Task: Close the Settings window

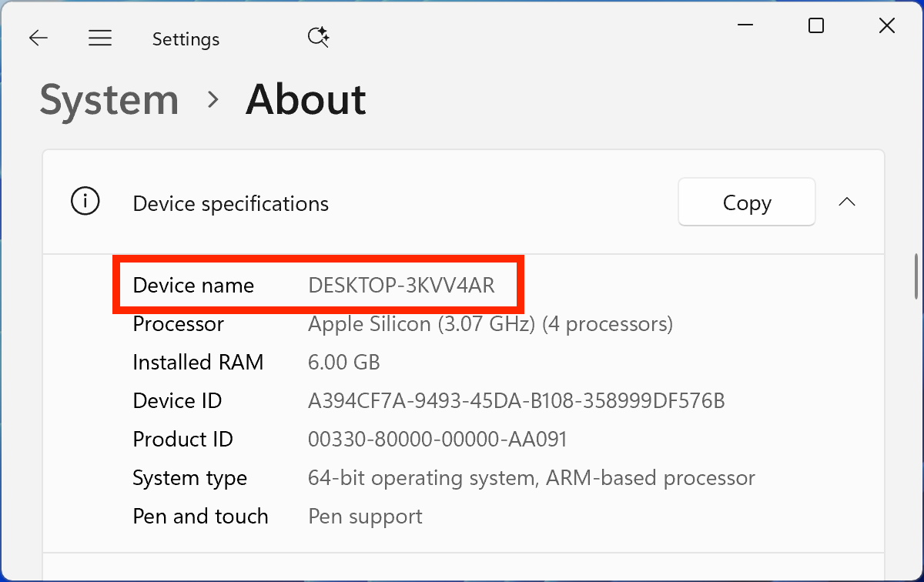Action: (886, 25)
